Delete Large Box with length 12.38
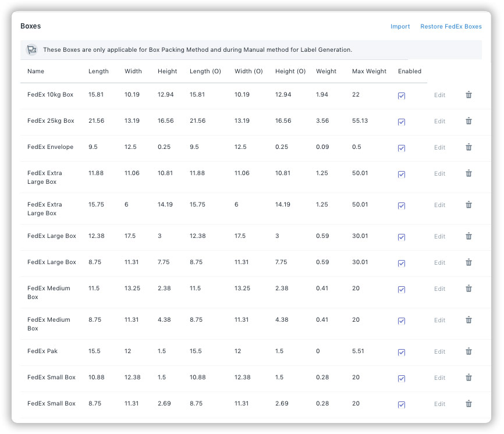Viewport: 504px width, 434px height. pos(468,236)
